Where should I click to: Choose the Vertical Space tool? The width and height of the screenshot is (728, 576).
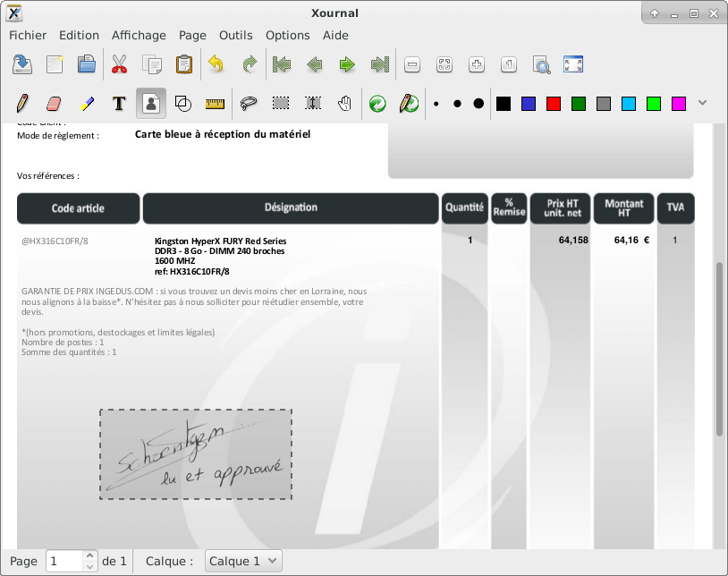(313, 103)
